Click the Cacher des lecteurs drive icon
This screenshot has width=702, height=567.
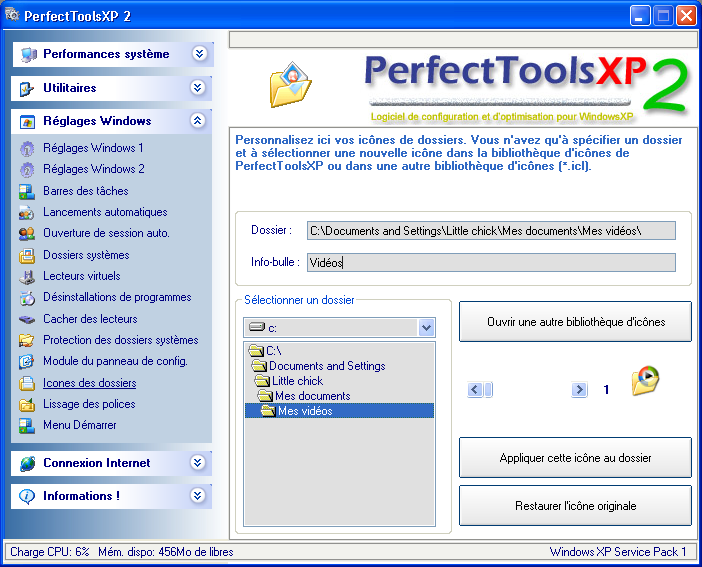coord(27,319)
